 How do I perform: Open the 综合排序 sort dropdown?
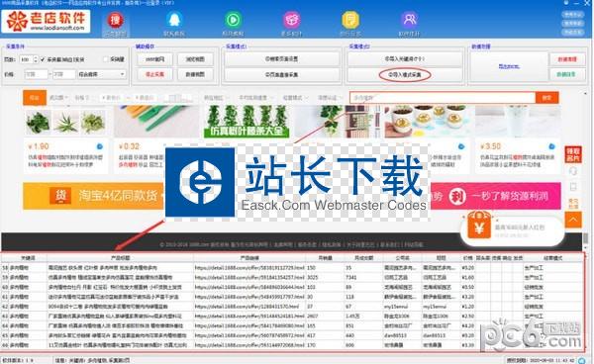pyautogui.click(x=102, y=74)
